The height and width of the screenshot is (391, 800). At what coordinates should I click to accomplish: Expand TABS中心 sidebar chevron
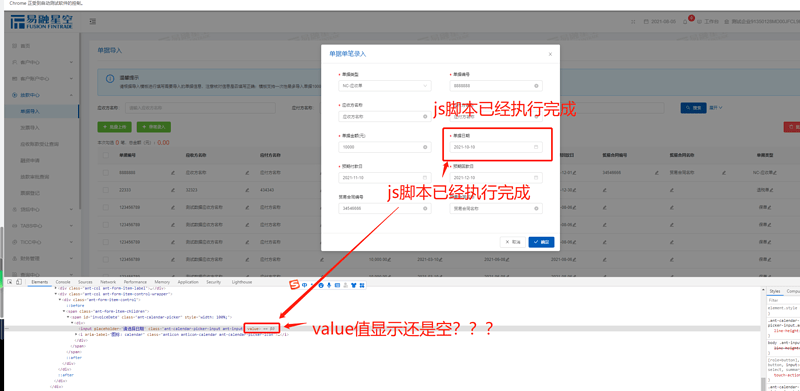[x=71, y=226]
